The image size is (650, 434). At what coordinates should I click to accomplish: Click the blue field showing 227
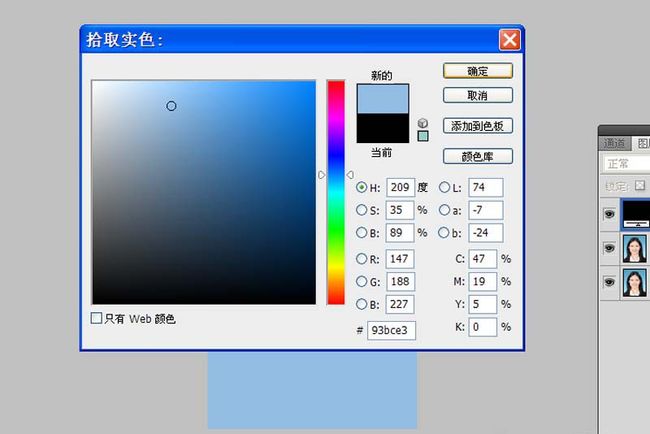click(x=400, y=304)
